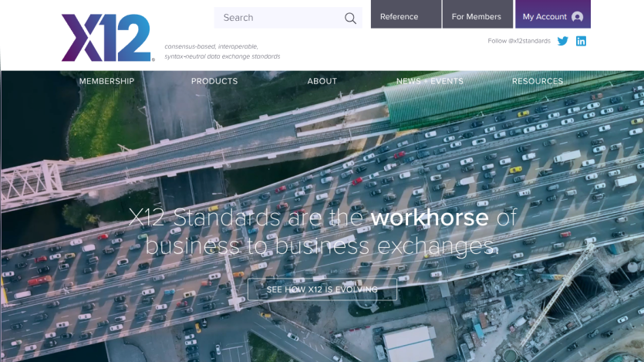Click the X12 logo
Screen dimensions: 644x362
(108, 38)
